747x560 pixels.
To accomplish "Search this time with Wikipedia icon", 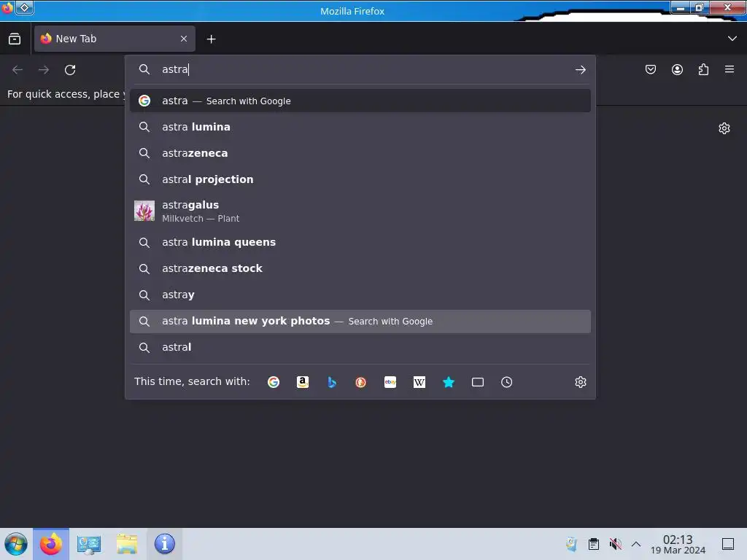I will tap(419, 382).
